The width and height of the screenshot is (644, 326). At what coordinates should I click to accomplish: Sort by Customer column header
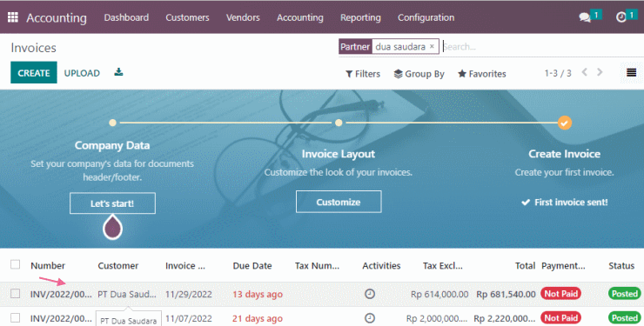[x=117, y=265]
